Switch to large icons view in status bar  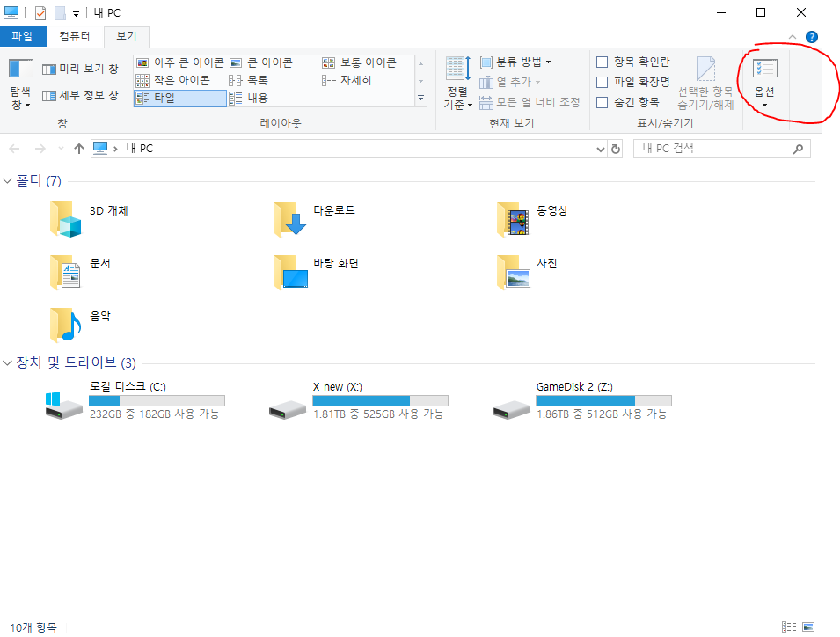[x=808, y=626]
